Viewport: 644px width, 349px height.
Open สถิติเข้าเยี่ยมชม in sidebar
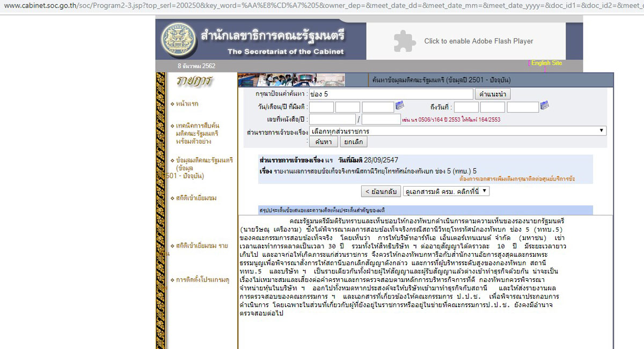(196, 198)
